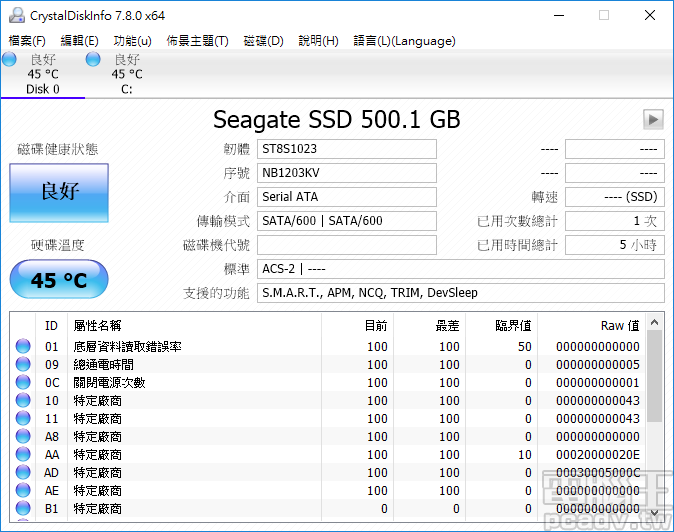The width and height of the screenshot is (674, 532).
Task: Click the 臨界值 column header
Action: tap(502, 326)
